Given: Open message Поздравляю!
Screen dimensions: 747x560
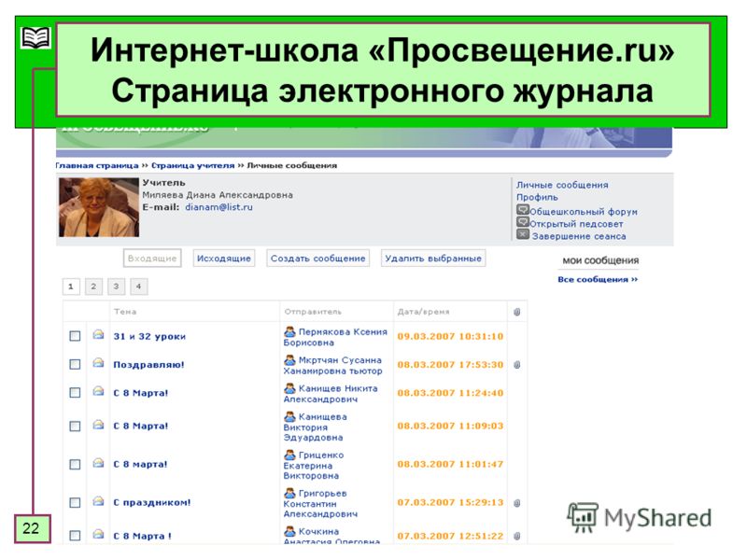Looking at the screenshot, I should (x=148, y=365).
